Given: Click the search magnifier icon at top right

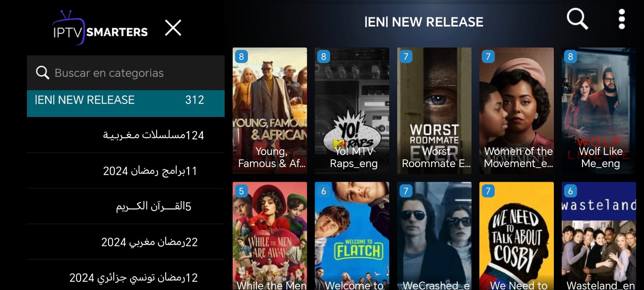Looking at the screenshot, I should [x=577, y=19].
